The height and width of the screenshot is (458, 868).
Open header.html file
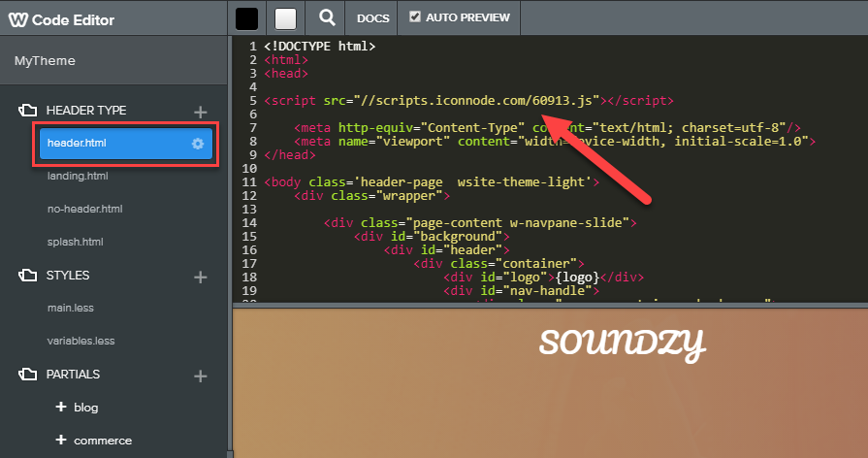coord(126,144)
